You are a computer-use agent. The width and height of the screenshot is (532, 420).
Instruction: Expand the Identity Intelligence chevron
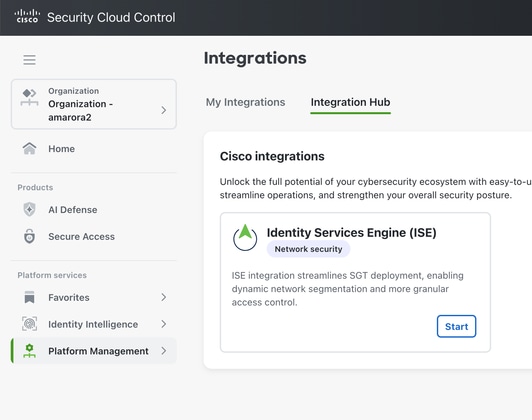(x=164, y=324)
